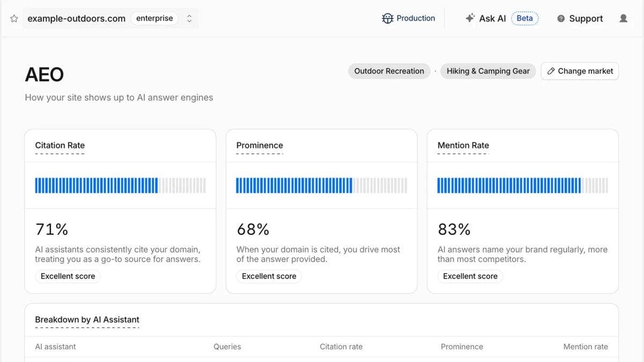The height and width of the screenshot is (362, 644).
Task: Open the user profile avatar
Action: tap(623, 18)
